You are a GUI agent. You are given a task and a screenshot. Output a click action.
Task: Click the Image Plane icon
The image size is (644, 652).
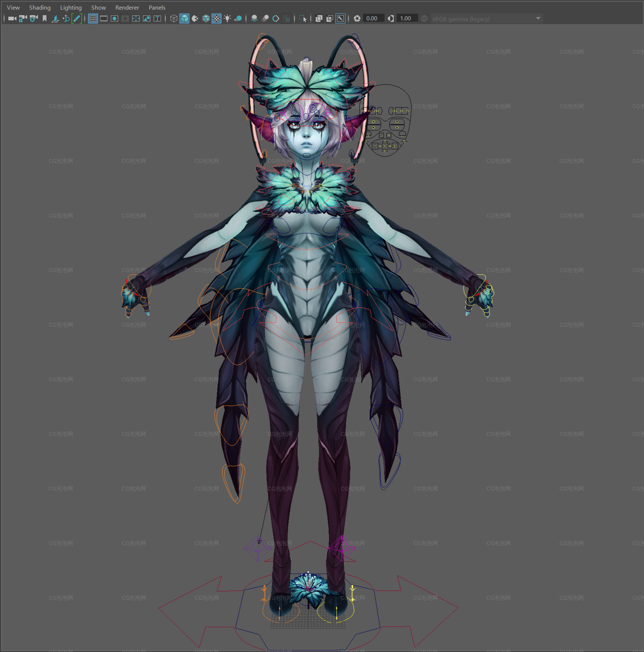(x=55, y=18)
